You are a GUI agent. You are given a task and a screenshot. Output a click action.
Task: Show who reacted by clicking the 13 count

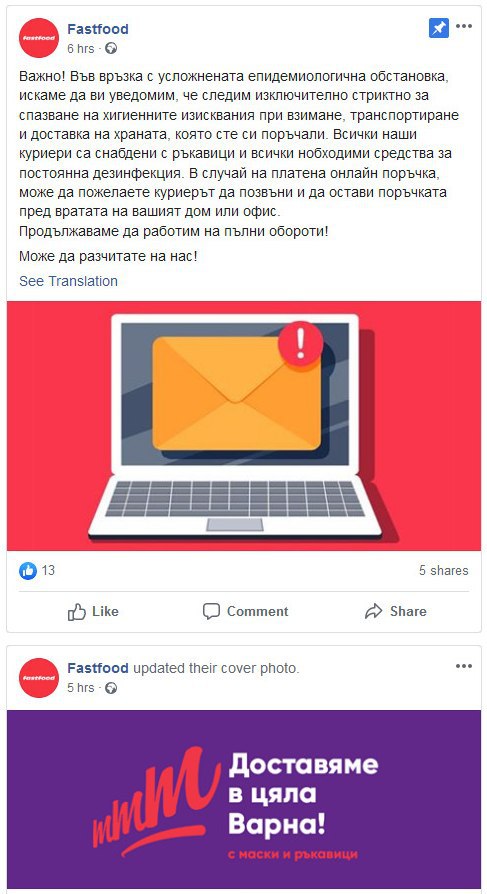pyautogui.click(x=48, y=570)
